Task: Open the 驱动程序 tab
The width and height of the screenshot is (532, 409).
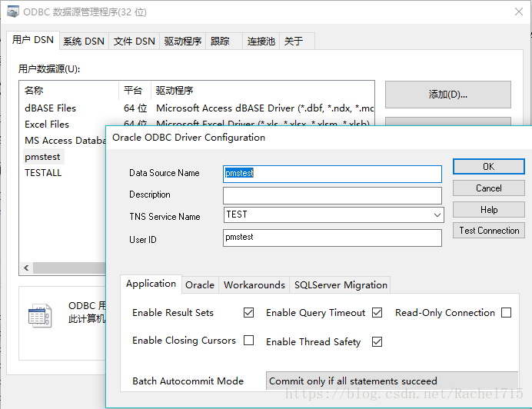Action: (x=182, y=42)
